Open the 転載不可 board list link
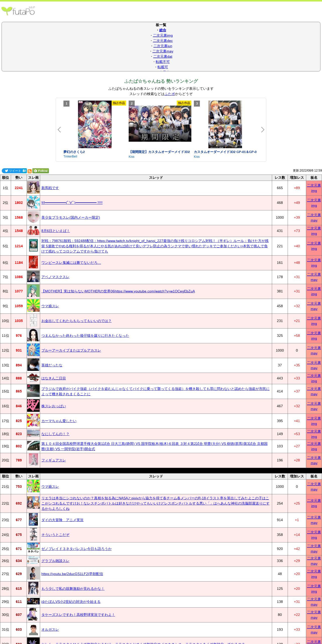This screenshot has height=644, width=322. [x=163, y=62]
